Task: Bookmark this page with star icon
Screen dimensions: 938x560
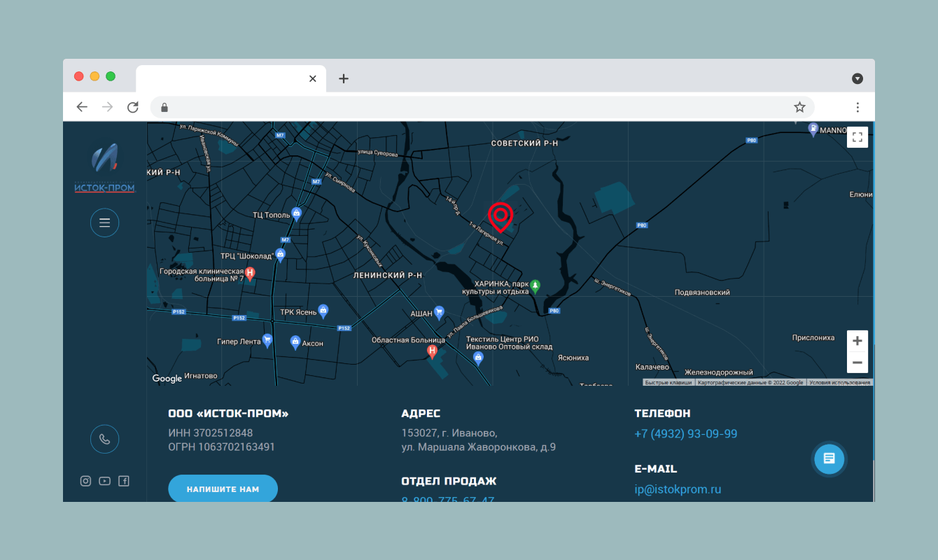Action: pos(799,107)
